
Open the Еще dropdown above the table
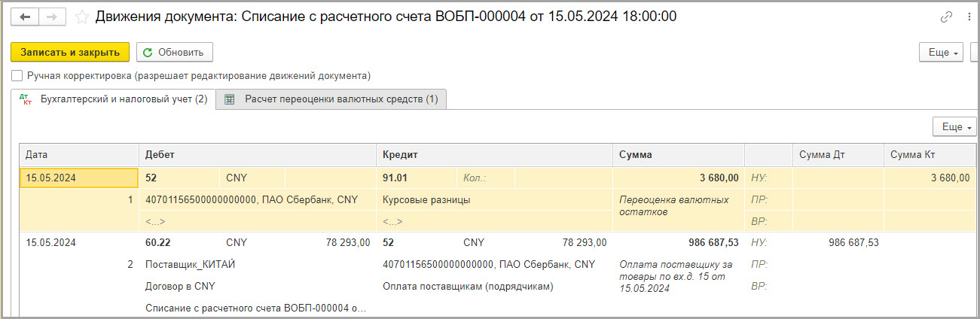(954, 127)
